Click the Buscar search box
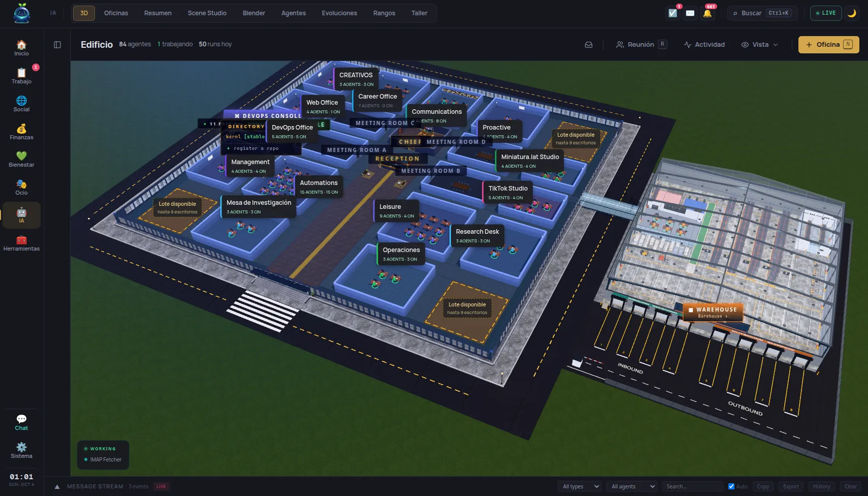 point(762,13)
